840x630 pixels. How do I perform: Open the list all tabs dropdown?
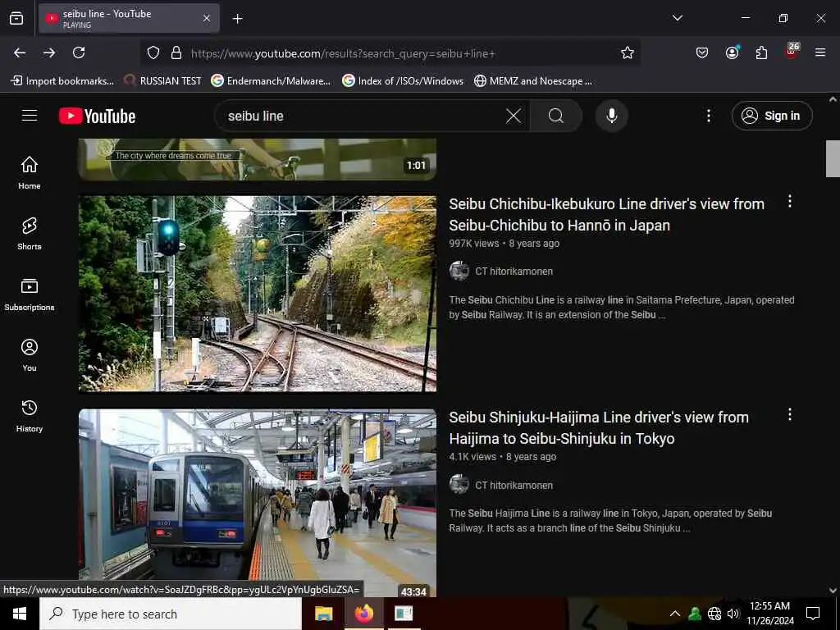[677, 18]
